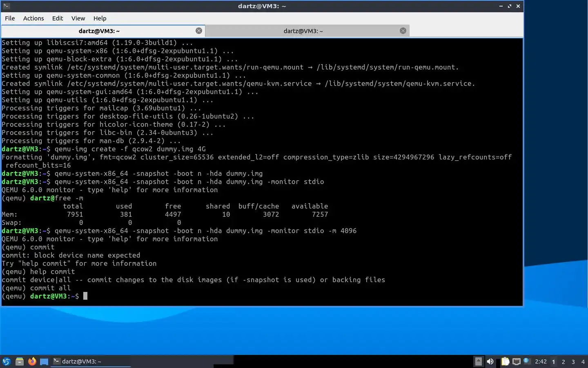The width and height of the screenshot is (588, 368).
Task: Click the available memory value 7257
Action: (x=320, y=214)
